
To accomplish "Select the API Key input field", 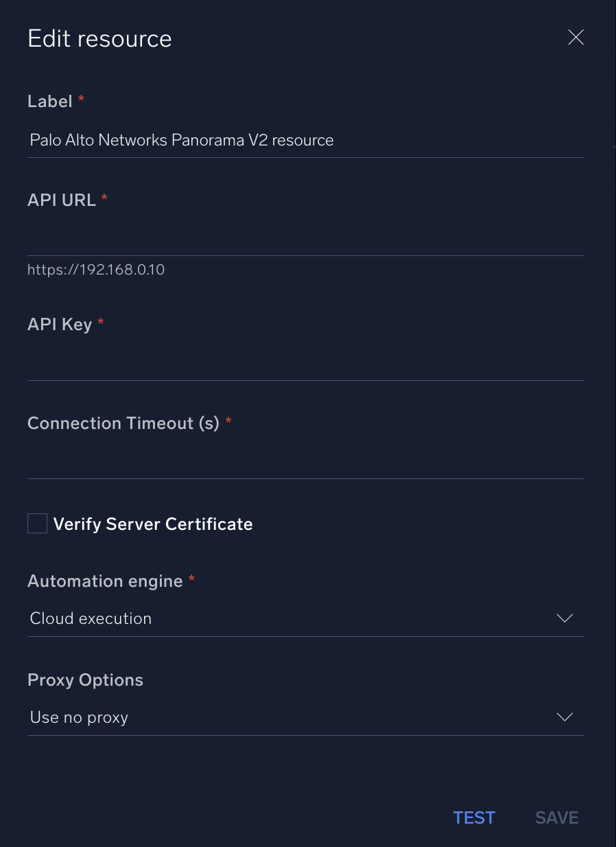I will point(305,362).
